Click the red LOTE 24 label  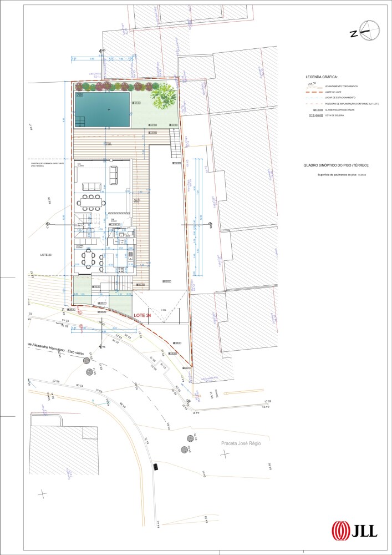(143, 315)
